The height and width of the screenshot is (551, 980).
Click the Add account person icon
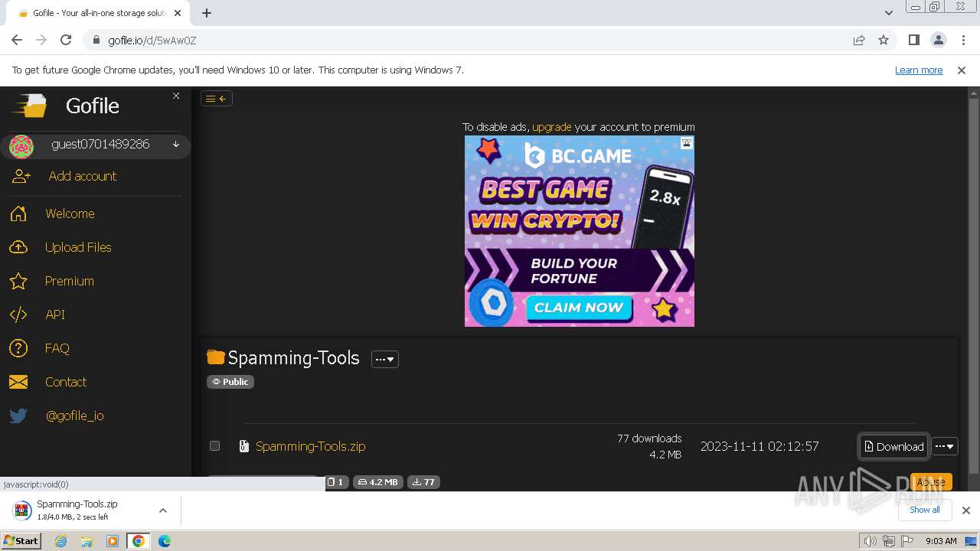tap(21, 176)
